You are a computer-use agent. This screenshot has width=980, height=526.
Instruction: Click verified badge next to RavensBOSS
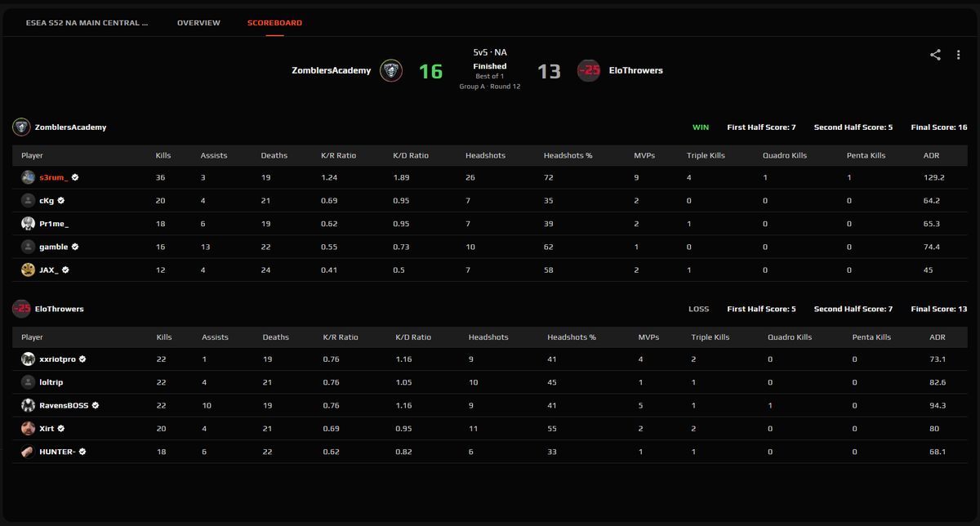96,405
